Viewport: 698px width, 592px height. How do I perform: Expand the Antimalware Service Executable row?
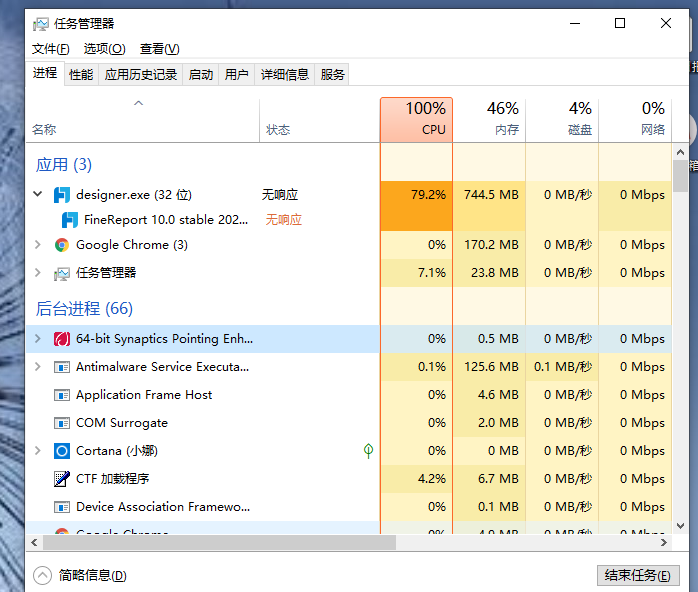pos(38,367)
